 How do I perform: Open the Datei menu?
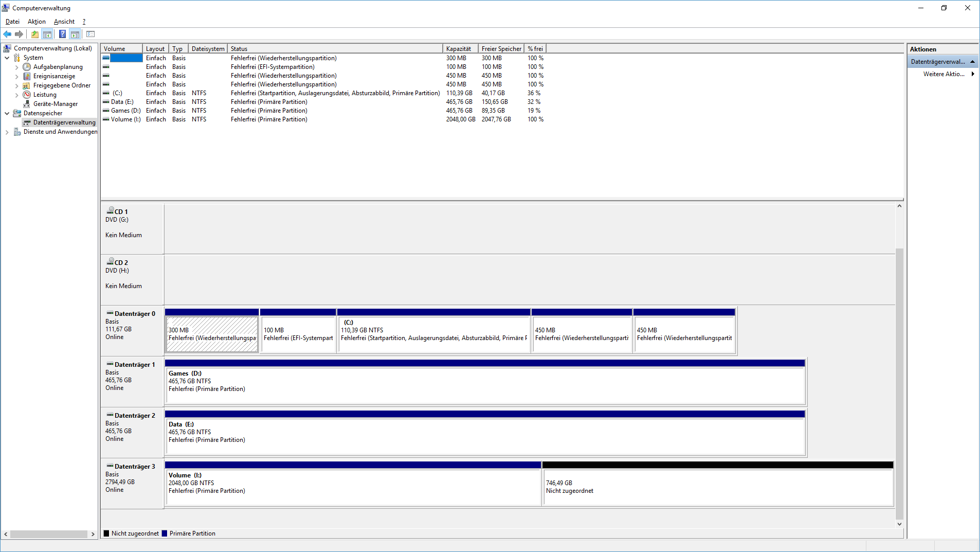pos(12,22)
